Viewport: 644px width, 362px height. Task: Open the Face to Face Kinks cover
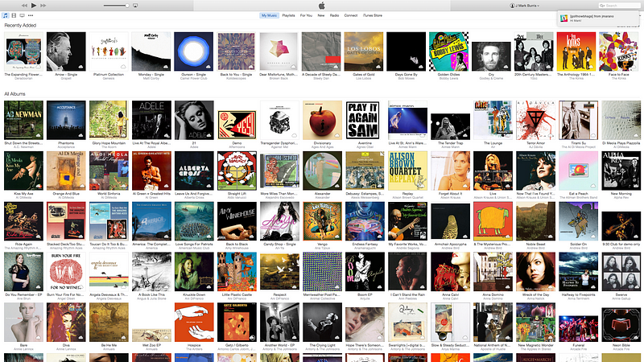tap(618, 51)
